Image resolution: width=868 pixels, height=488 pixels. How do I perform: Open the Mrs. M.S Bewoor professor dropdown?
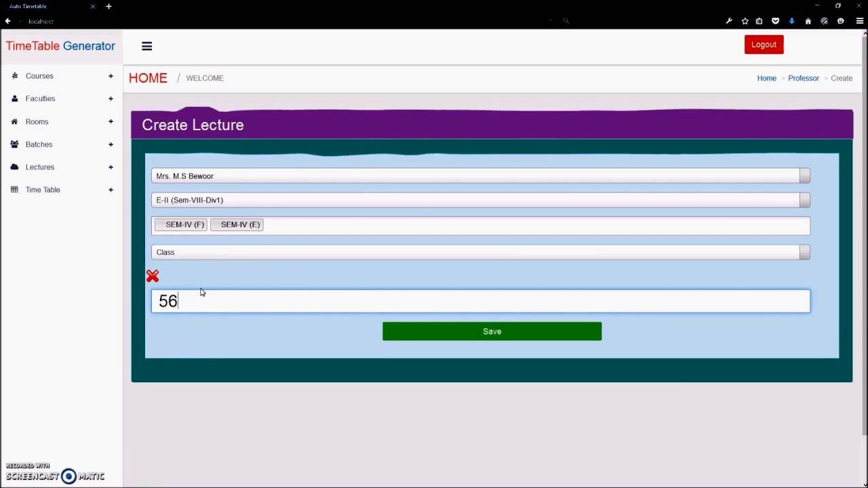pos(481,176)
